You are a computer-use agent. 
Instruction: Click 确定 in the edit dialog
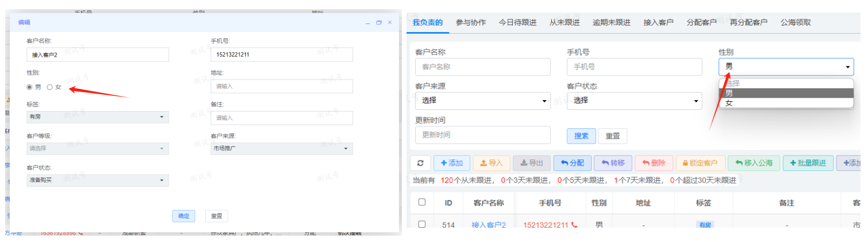(x=184, y=216)
